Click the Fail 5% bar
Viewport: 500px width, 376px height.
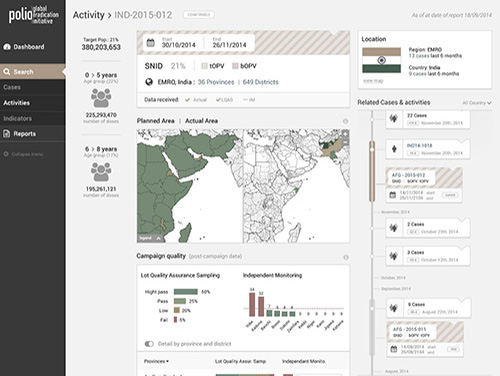point(175,320)
